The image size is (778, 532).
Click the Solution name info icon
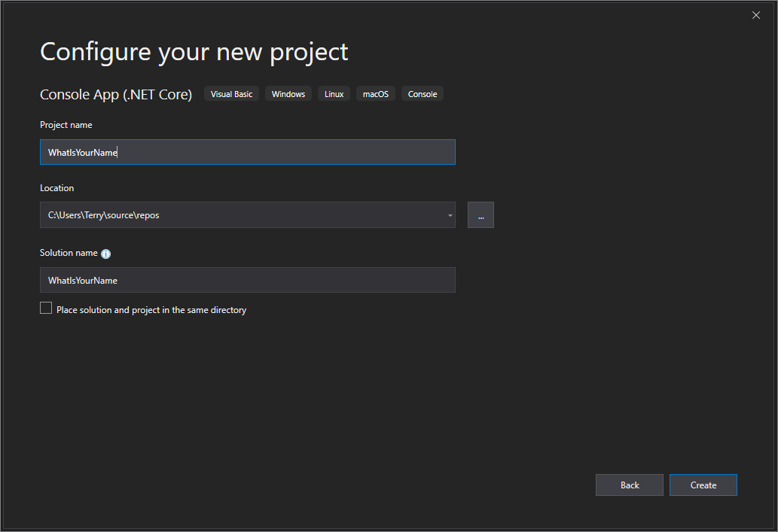(106, 254)
